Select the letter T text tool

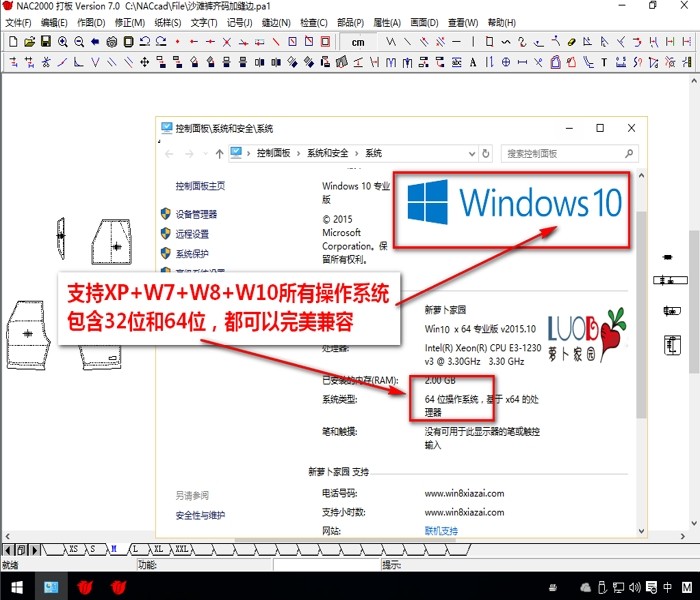tap(604, 62)
